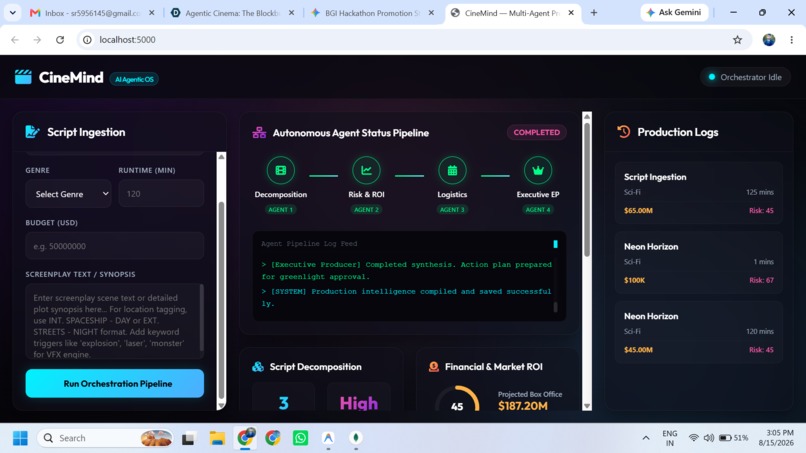
Task: Click the battery 51% indicator
Action: [734, 438]
